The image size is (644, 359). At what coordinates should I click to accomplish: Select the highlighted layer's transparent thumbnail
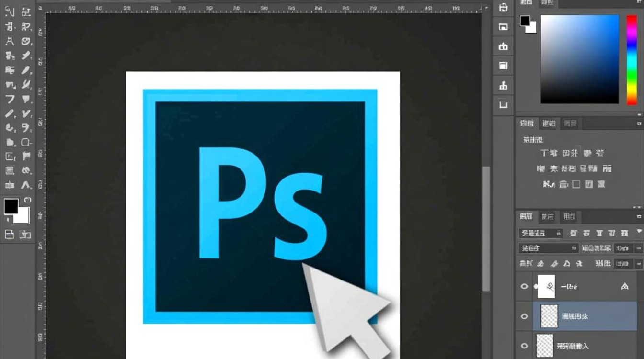[549, 316]
